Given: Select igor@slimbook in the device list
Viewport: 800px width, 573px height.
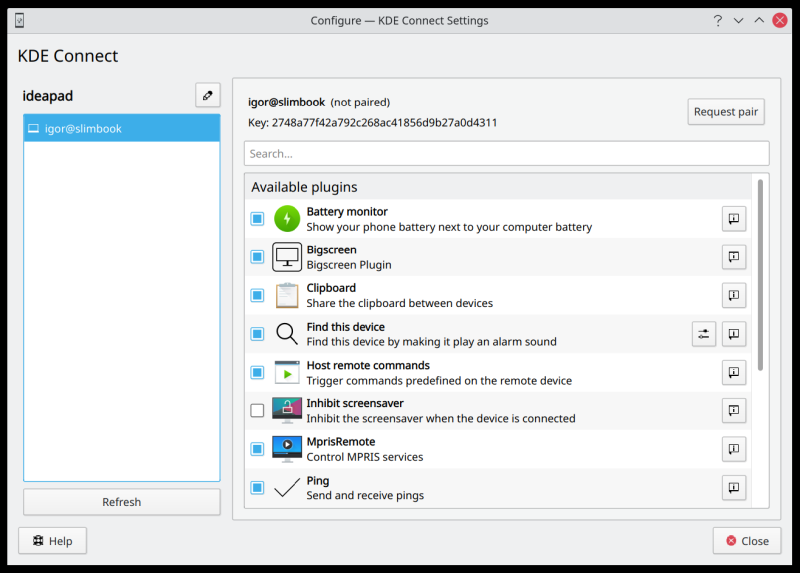Looking at the screenshot, I should (121, 129).
